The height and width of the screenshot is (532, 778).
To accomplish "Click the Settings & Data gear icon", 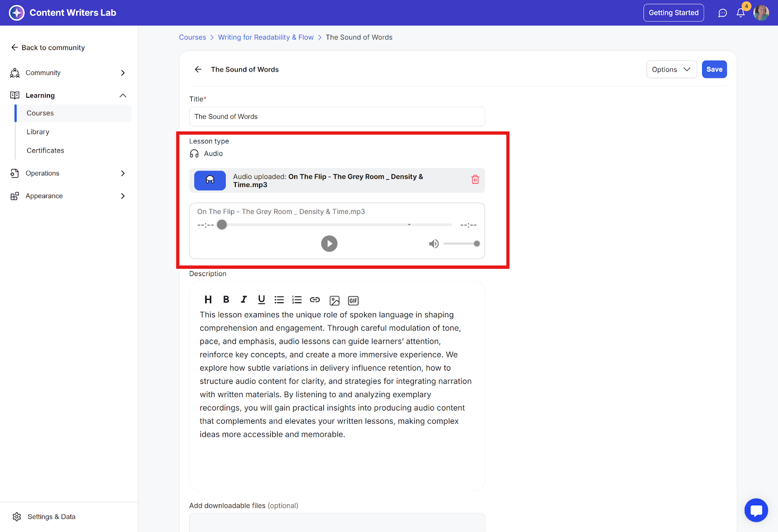I will tap(17, 516).
